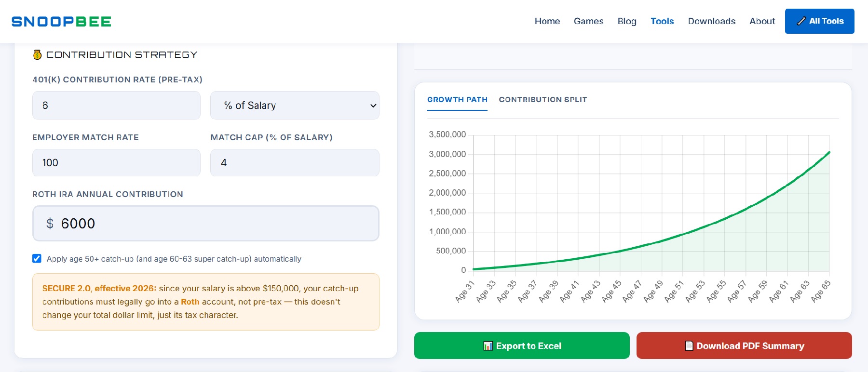Screen dimensions: 868x372
Task: Click the Age 31 axis label
Action: pos(465,291)
